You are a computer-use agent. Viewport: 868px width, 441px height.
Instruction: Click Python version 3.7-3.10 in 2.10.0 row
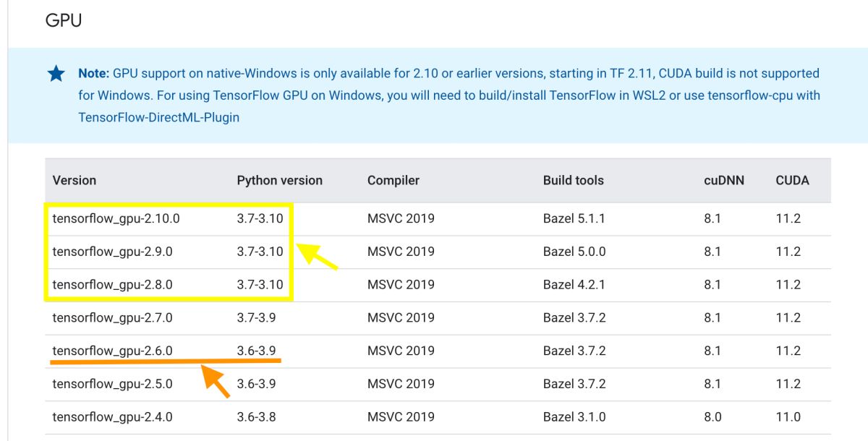point(260,218)
